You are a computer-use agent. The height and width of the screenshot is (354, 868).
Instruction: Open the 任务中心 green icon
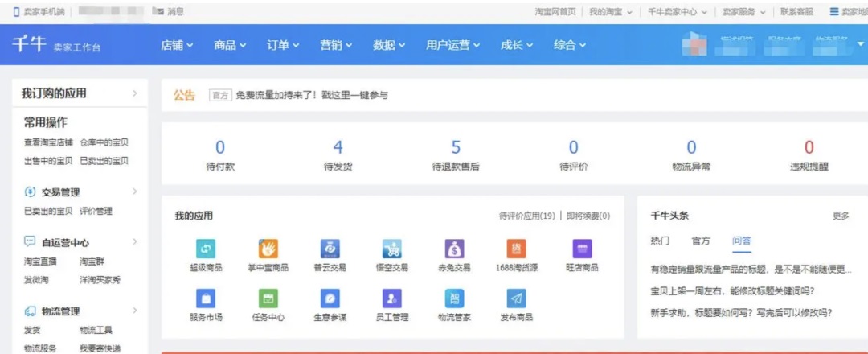tap(268, 298)
